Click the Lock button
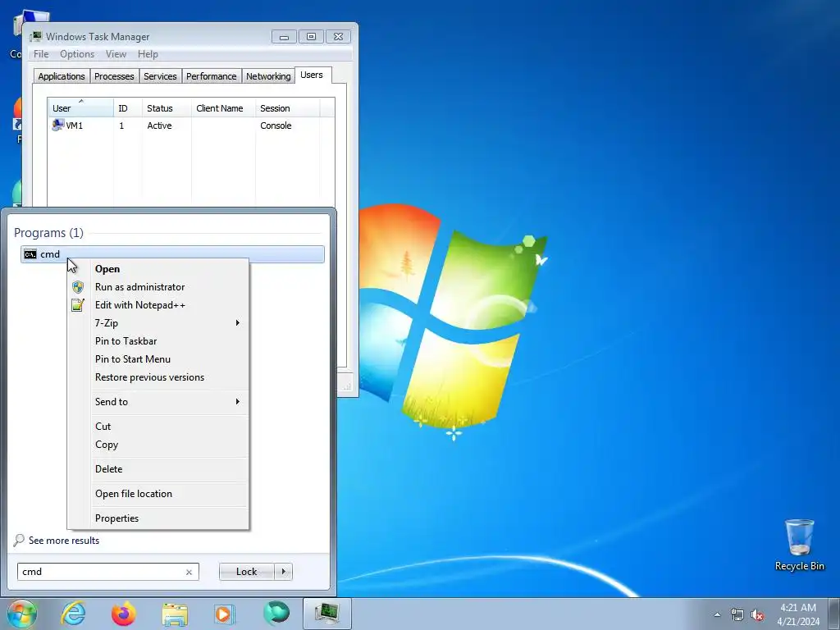Viewport: 840px width, 630px height. [x=246, y=572]
